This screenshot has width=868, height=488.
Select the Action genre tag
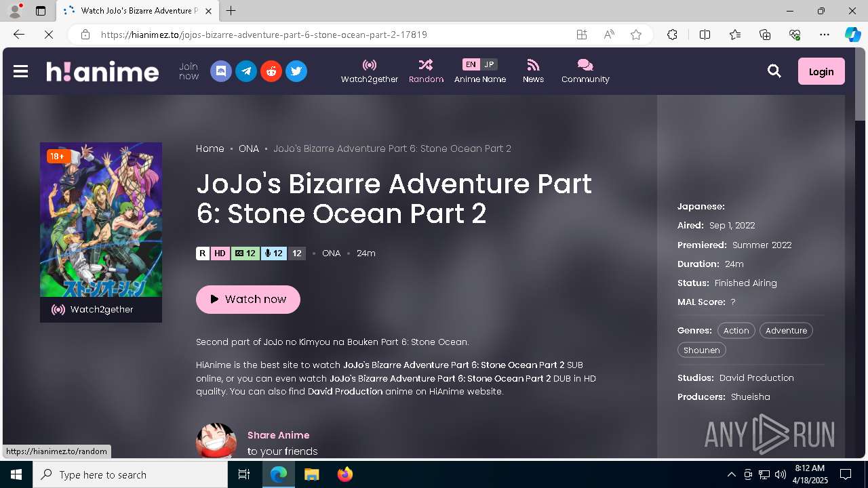736,331
